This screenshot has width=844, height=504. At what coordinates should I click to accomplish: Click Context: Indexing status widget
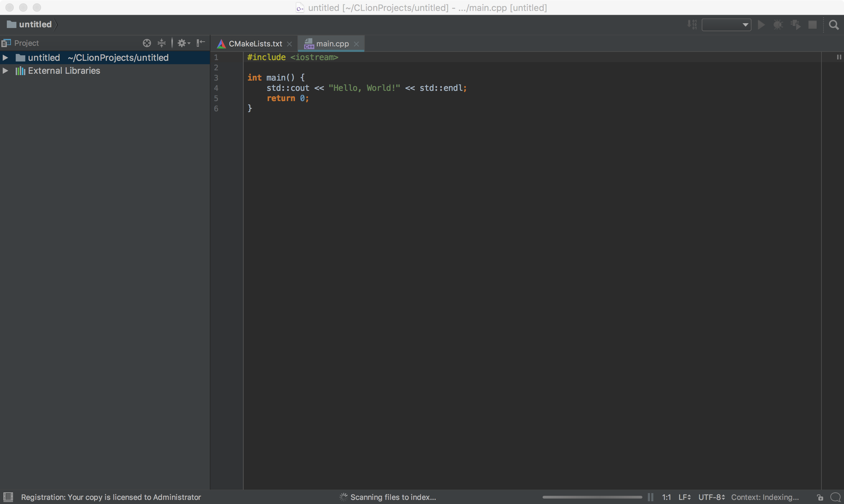(x=765, y=497)
